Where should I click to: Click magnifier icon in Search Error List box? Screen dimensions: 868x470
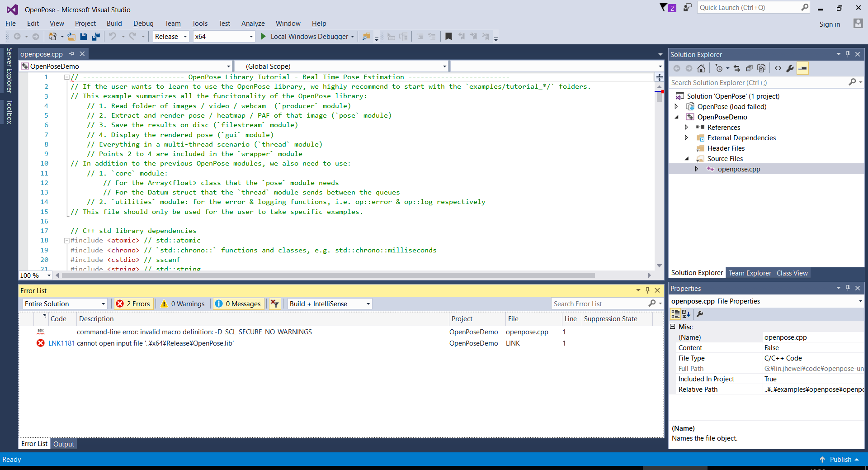[x=652, y=304]
